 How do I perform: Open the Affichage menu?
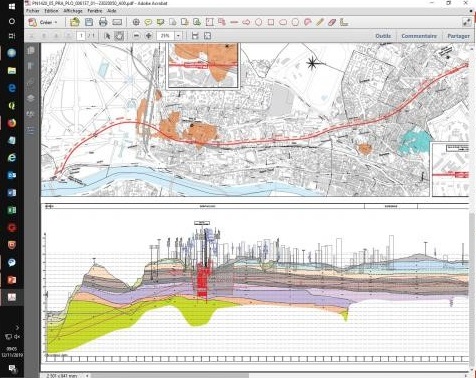[73, 11]
